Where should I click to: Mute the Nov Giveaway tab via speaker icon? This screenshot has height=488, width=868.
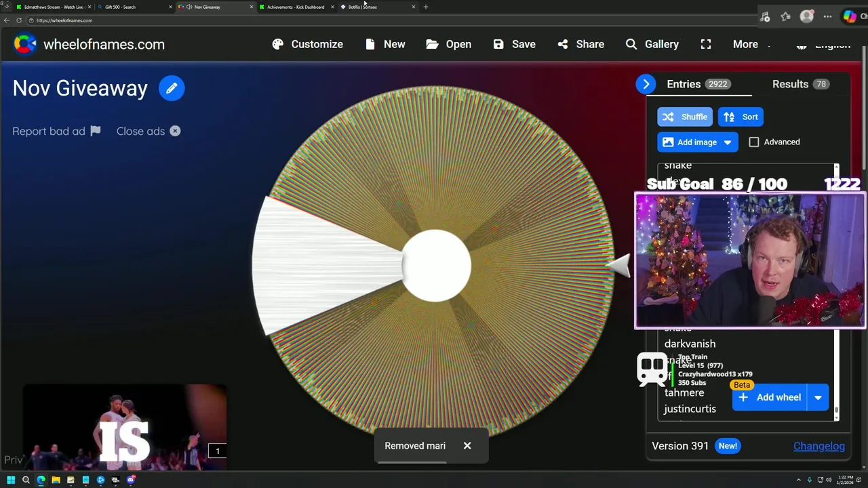(189, 7)
